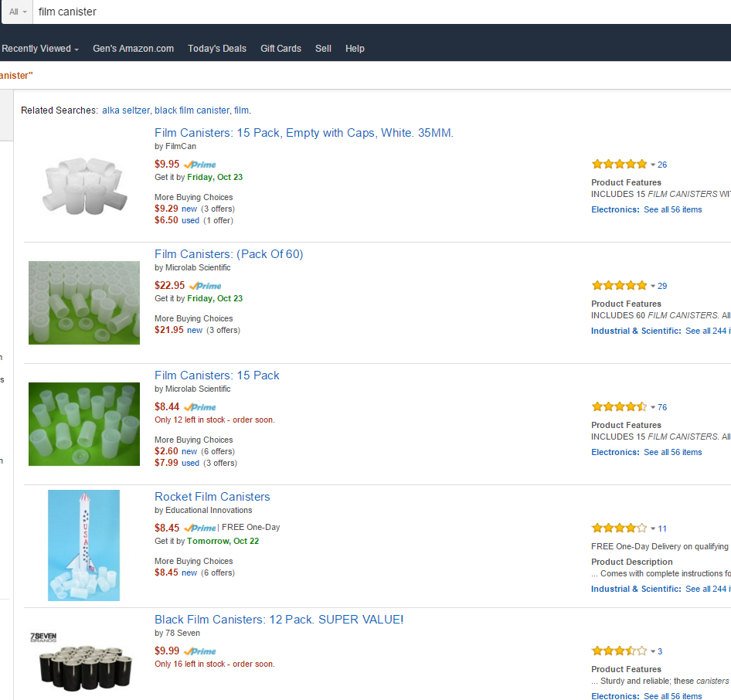
Task: Open the Black Film Canisters: 12 Pack listing
Action: [x=279, y=620]
